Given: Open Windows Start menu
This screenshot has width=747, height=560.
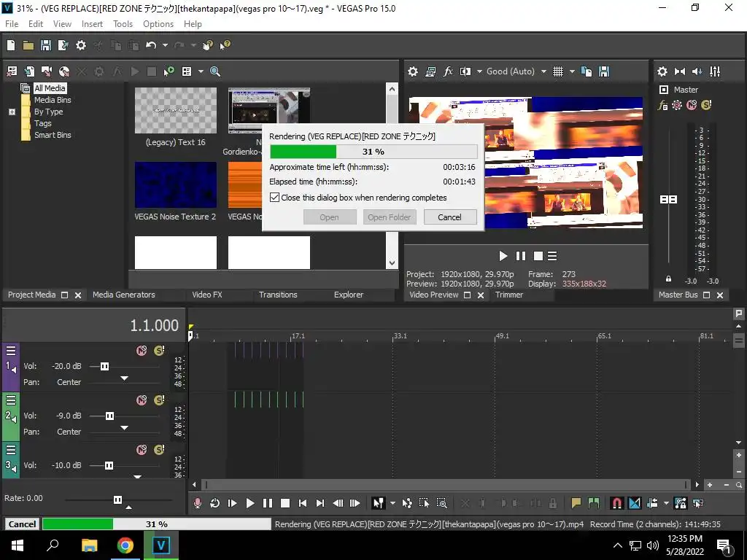Looking at the screenshot, I should (18, 545).
